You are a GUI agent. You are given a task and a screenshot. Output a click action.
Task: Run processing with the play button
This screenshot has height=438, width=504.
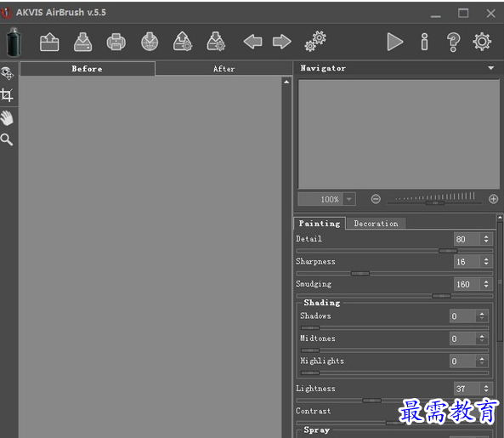(x=394, y=42)
